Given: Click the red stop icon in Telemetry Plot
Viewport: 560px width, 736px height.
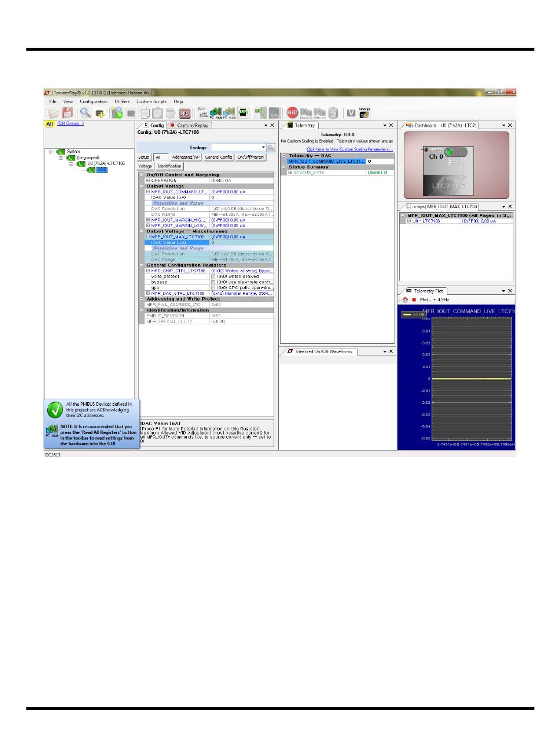Looking at the screenshot, I should 414,300.
